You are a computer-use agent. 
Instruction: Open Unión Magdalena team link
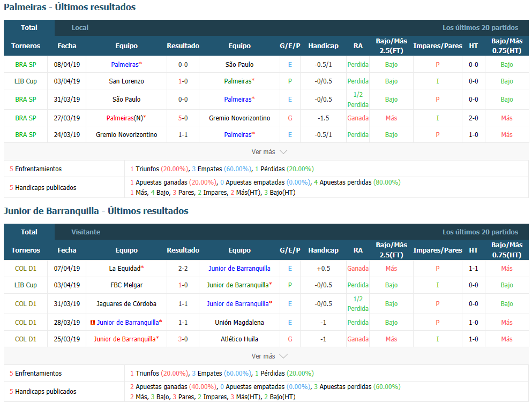coord(239,323)
